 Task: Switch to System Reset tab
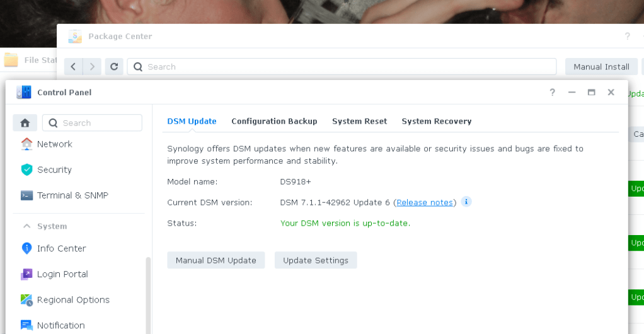pyautogui.click(x=359, y=121)
